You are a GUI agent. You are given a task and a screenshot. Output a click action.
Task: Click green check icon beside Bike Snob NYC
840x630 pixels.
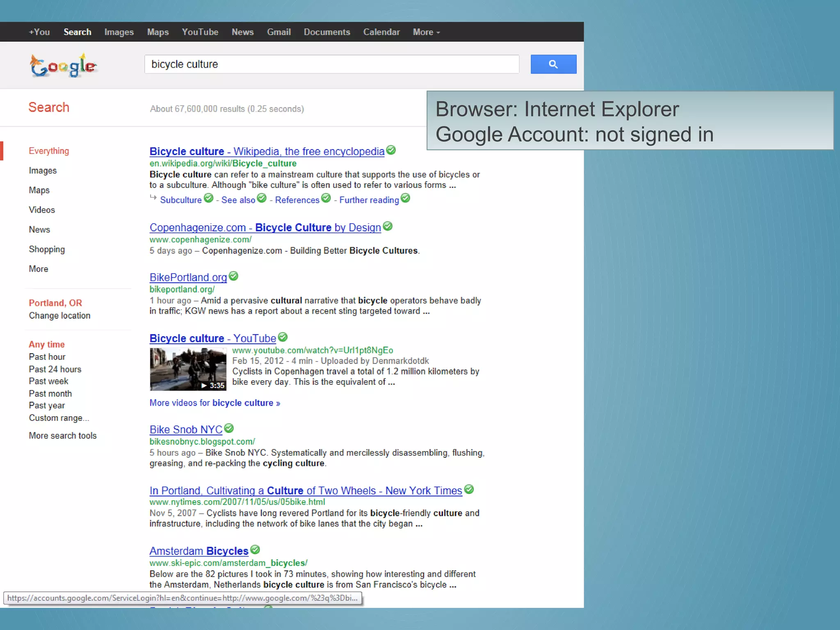click(229, 428)
